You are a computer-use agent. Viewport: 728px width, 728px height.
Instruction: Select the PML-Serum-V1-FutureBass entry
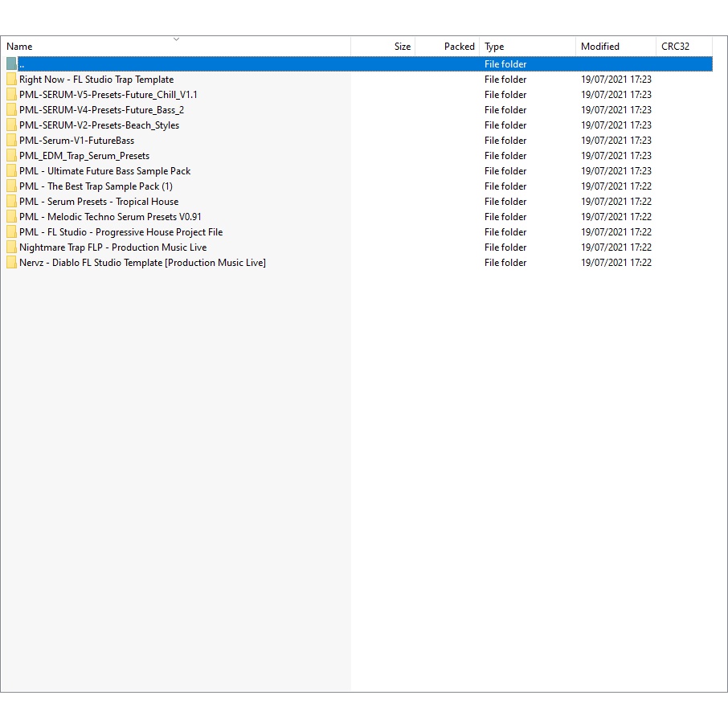pos(76,141)
